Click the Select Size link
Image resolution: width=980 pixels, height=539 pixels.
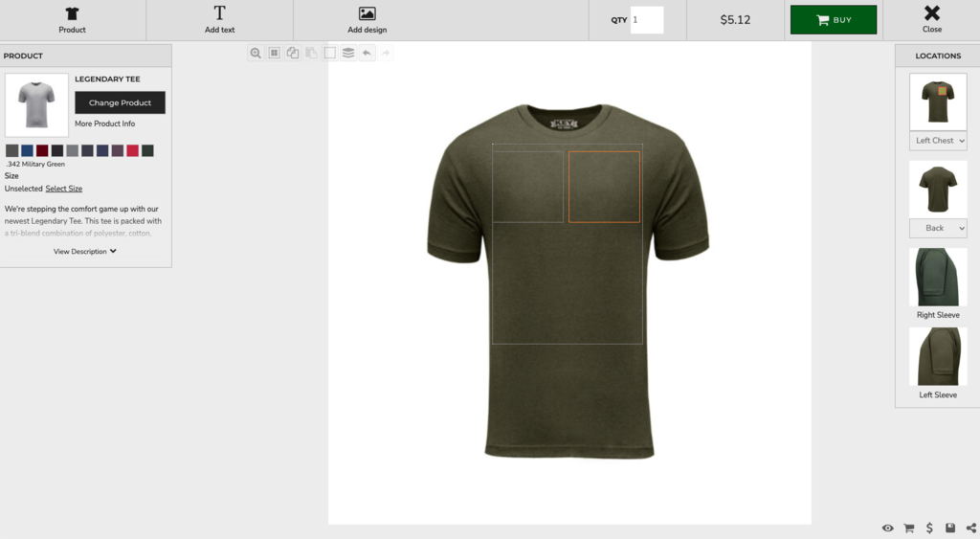(x=64, y=189)
